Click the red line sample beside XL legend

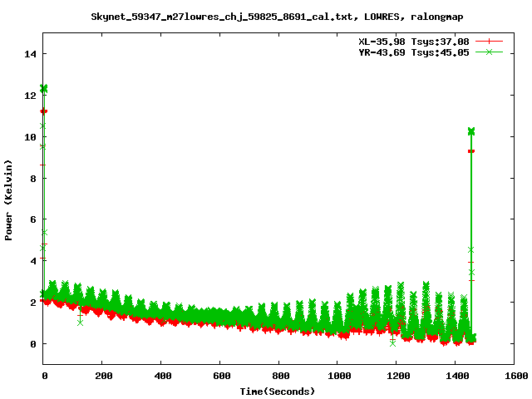click(x=489, y=42)
